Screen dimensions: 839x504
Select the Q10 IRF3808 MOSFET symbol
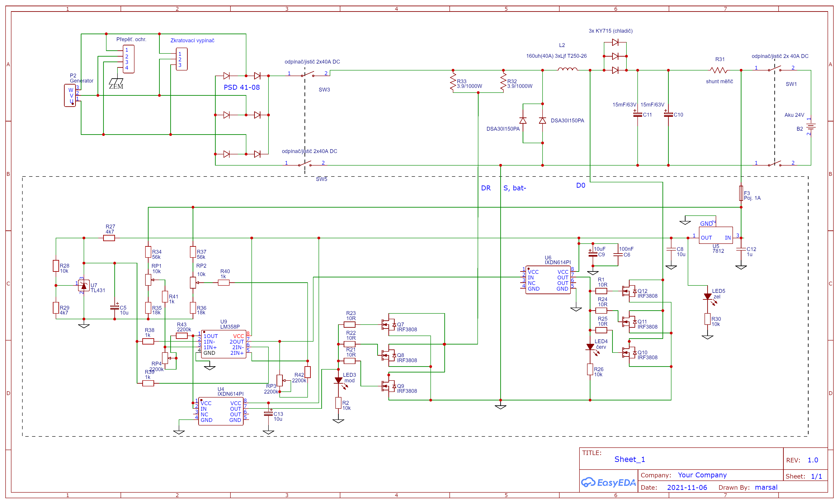[x=629, y=353]
